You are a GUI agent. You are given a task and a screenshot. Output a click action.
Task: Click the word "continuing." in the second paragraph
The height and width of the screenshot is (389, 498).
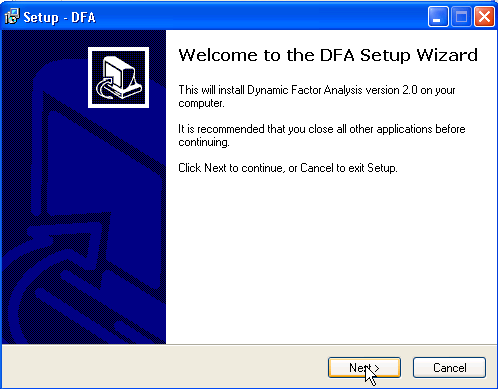pos(204,142)
